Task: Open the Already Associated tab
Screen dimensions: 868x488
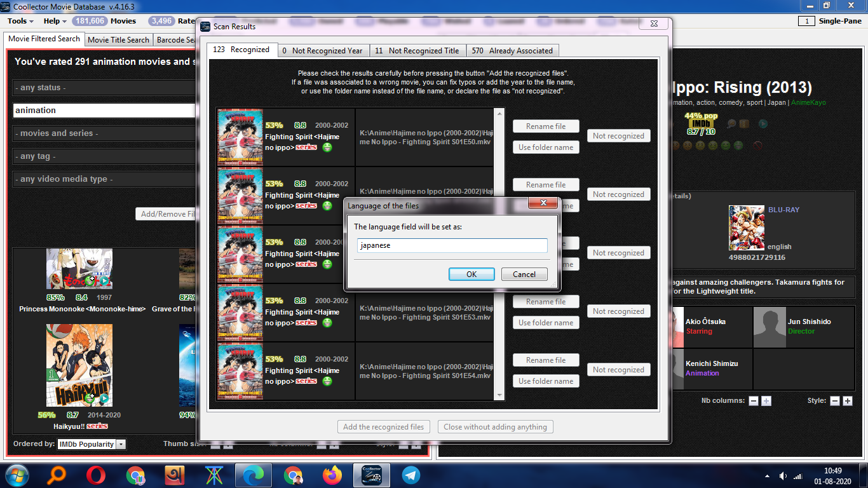Action: [x=513, y=51]
